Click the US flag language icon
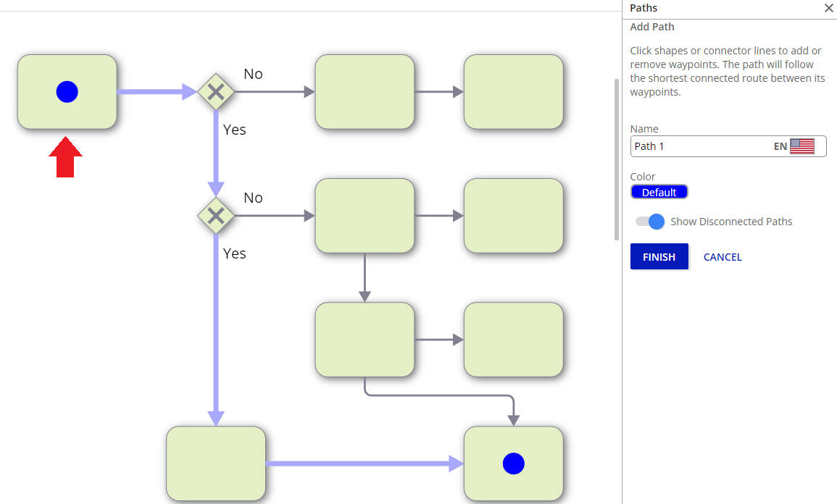 [801, 146]
